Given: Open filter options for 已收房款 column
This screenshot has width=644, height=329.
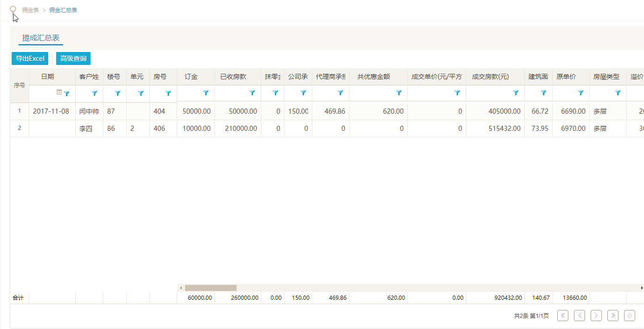Looking at the screenshot, I should [252, 93].
